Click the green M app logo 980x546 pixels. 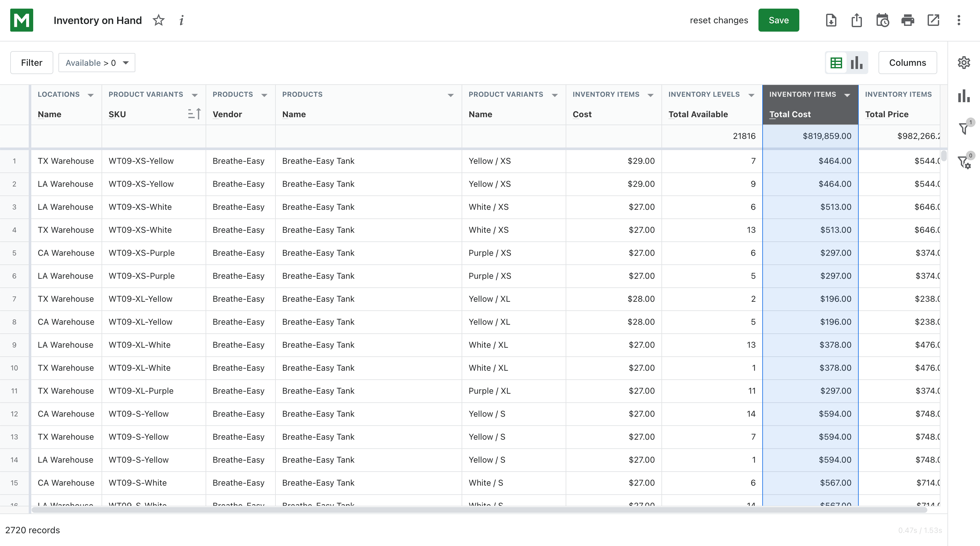22,20
